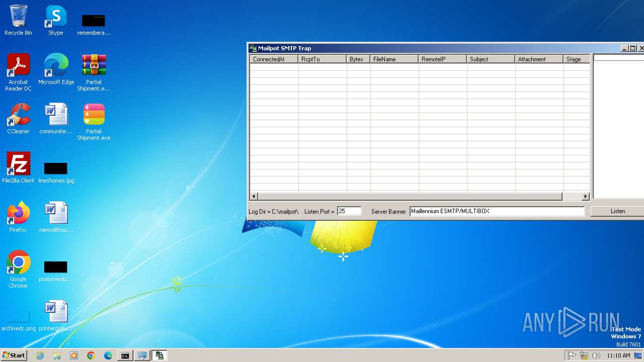
Task: Select the lineshomes.jpg desktop file
Action: [x=56, y=172]
